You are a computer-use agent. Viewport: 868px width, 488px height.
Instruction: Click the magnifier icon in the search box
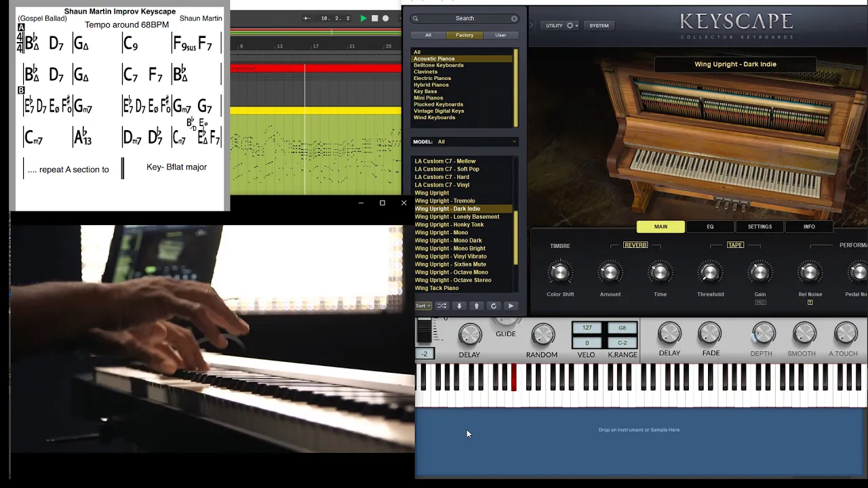(x=416, y=18)
